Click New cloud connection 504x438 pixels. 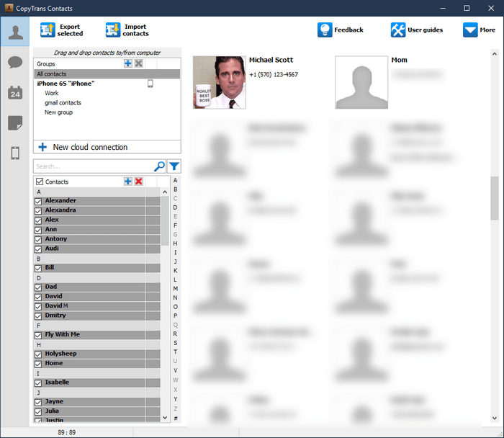click(107, 147)
